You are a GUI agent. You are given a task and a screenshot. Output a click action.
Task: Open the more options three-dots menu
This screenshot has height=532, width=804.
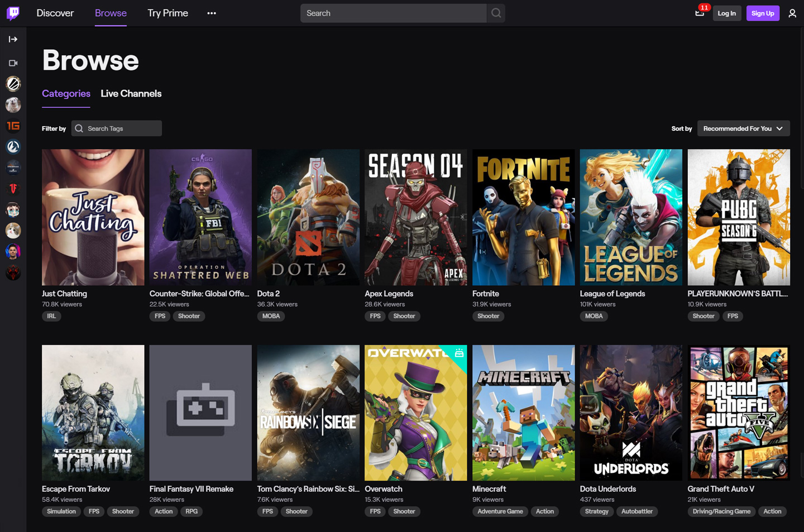212,13
